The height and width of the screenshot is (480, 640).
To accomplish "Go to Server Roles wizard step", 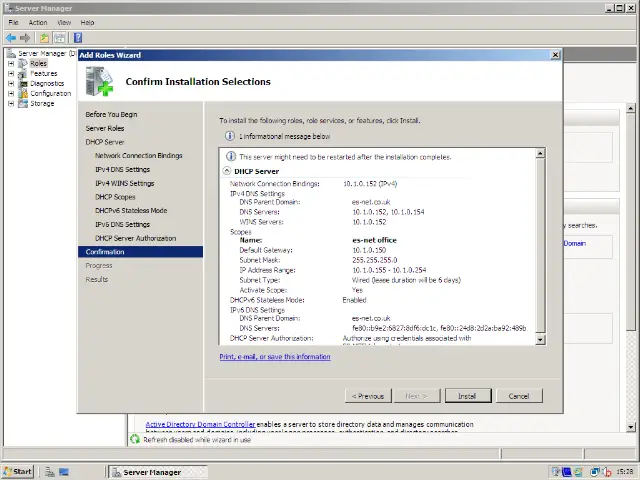I will pos(105,128).
